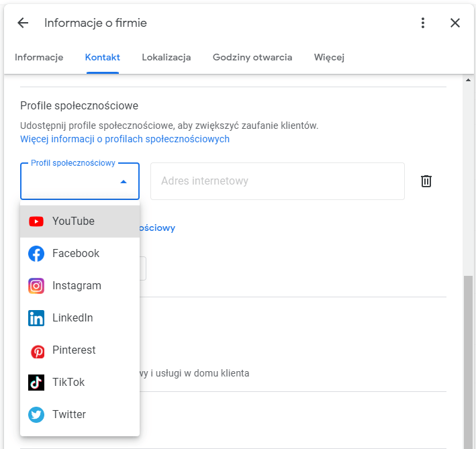Screen dimensions: 476x449
Task: Delete the social profile row with the trash icon
Action: point(426,181)
